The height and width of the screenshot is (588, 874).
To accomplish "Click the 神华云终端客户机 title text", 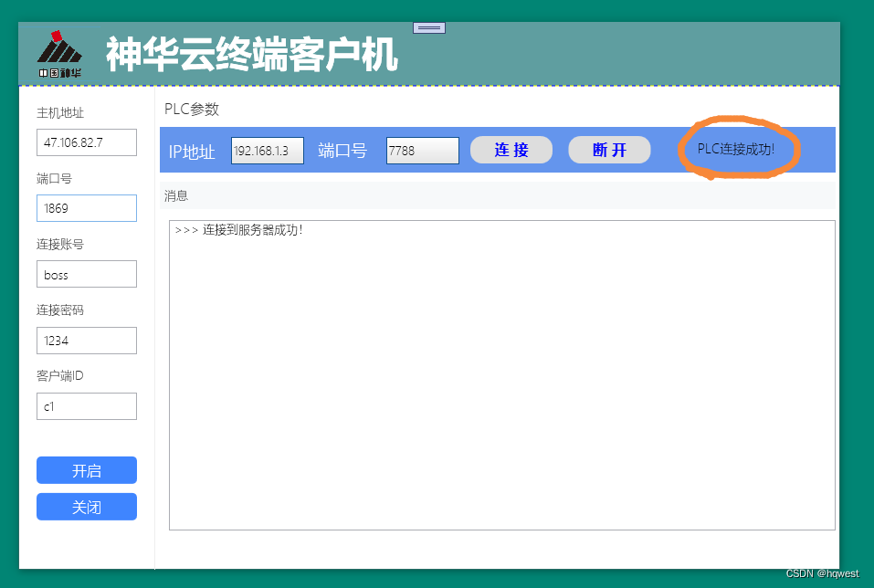I will point(252,54).
